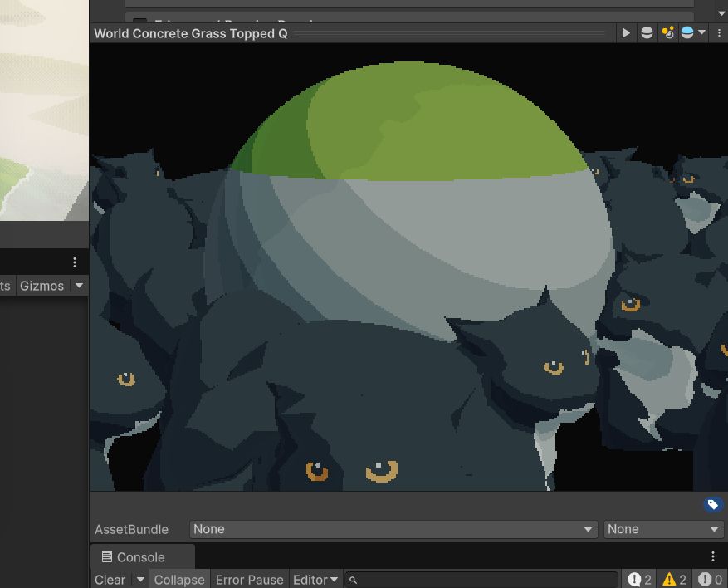Toggle info message count filter
Screen dimensions: 728x588
point(639,579)
